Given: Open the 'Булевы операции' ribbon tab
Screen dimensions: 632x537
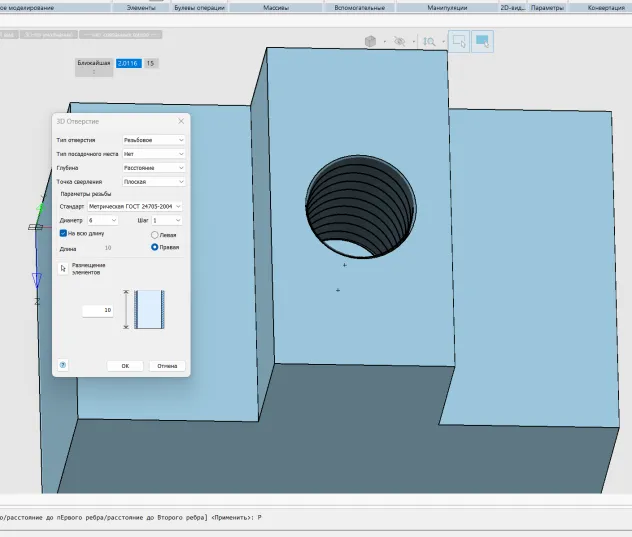Looking at the screenshot, I should pyautogui.click(x=199, y=7).
